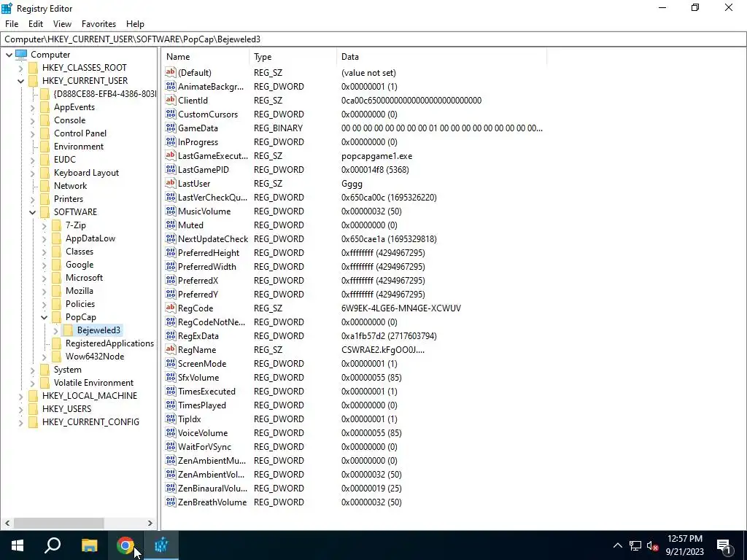This screenshot has height=560, width=747.
Task: Sort values by Data column header
Action: coord(441,57)
